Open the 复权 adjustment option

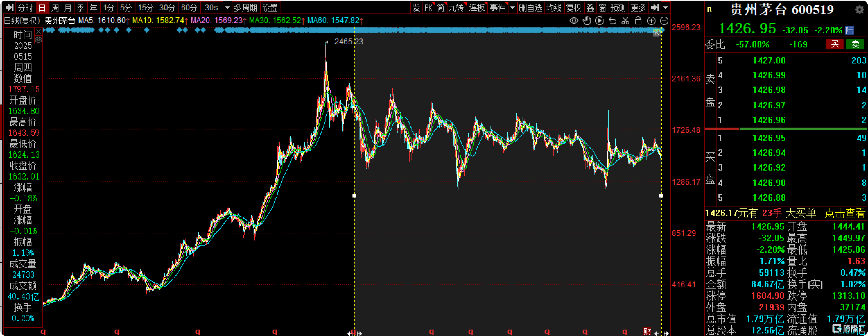[x=574, y=7]
